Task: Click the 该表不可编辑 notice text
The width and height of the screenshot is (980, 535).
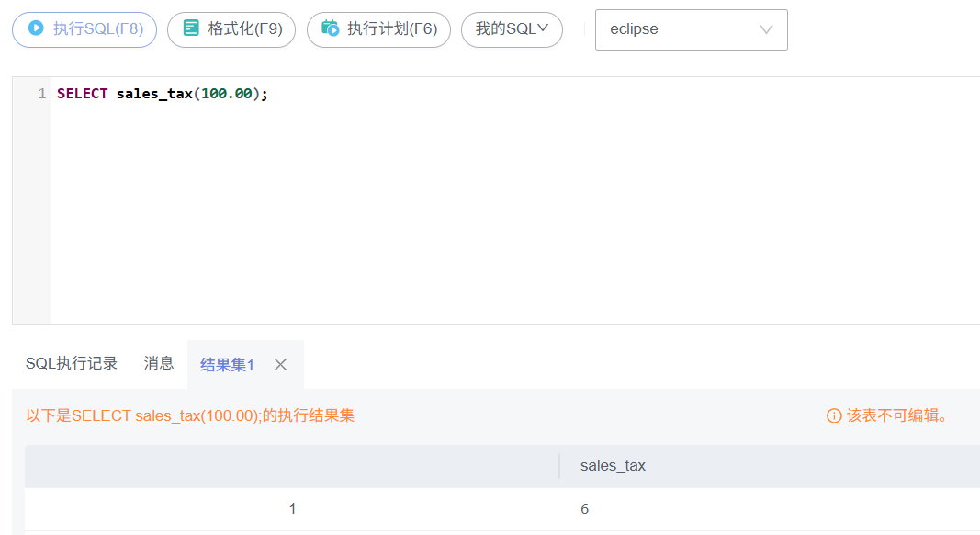Action: click(x=897, y=415)
